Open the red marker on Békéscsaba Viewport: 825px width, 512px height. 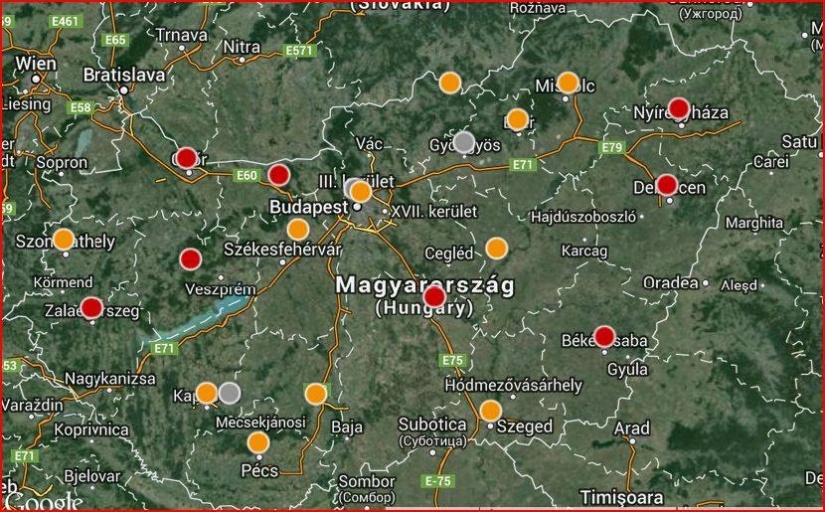pos(604,336)
